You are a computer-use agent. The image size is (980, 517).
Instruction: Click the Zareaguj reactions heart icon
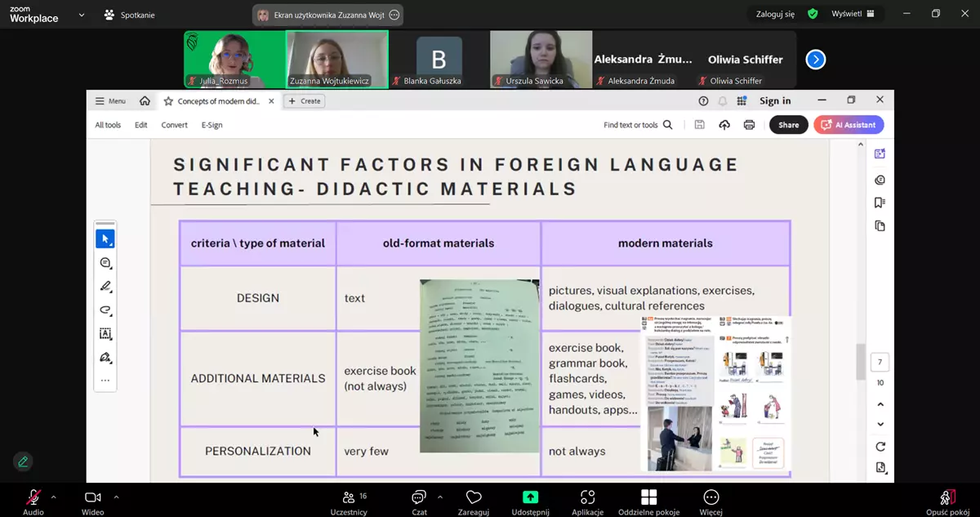pos(474,497)
